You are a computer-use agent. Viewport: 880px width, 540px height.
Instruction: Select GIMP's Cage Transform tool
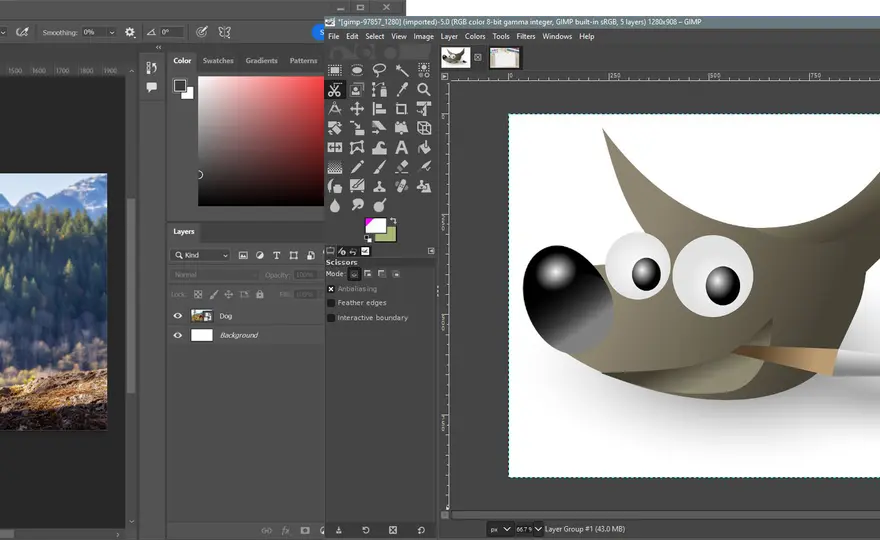point(357,148)
